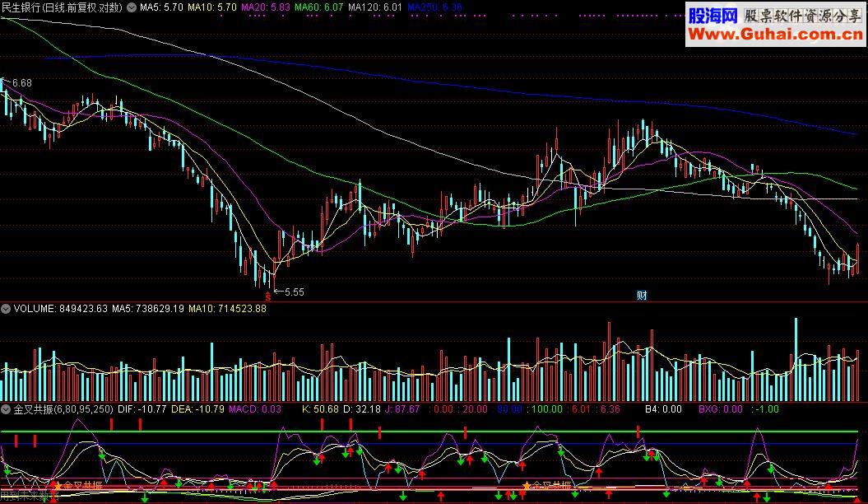Select the K: 50.68 value

(320, 409)
